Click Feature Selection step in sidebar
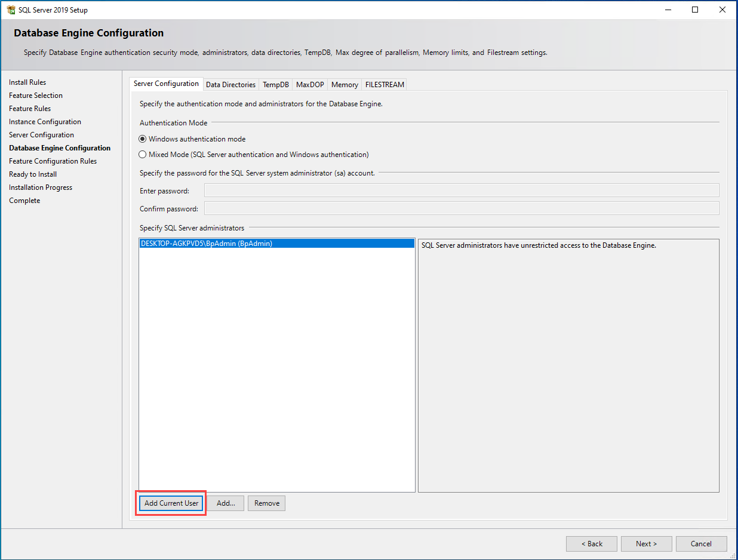 click(36, 96)
